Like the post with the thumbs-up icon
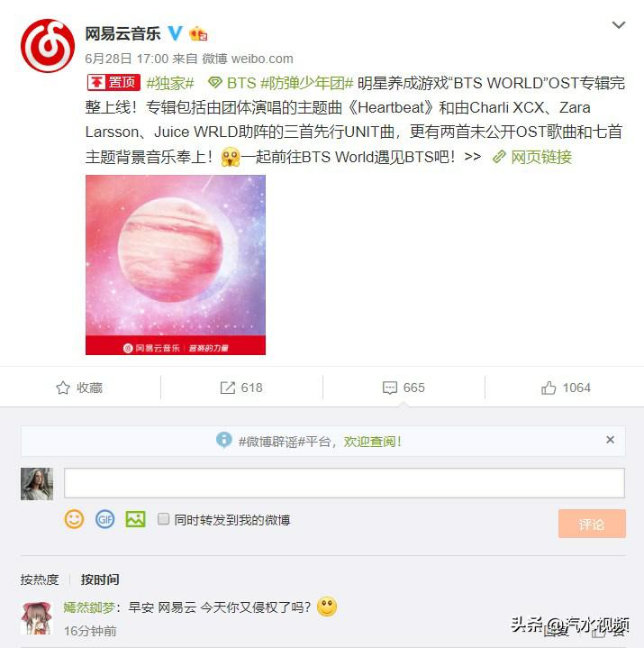Screen dimensions: 644x648 [x=549, y=388]
